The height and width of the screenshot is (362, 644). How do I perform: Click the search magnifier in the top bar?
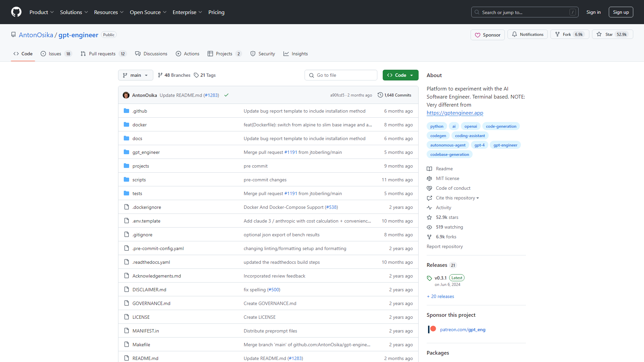click(x=477, y=12)
